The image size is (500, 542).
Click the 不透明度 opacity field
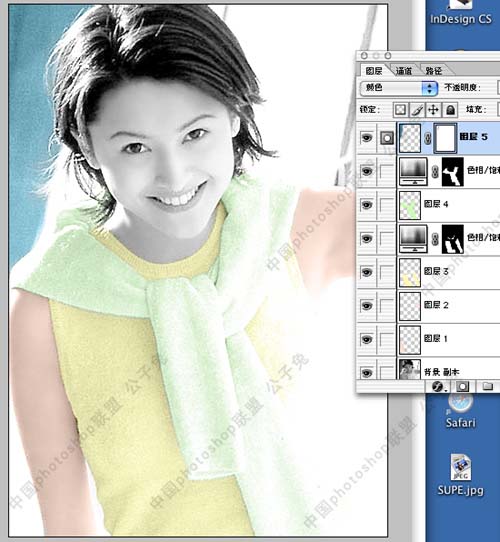(x=498, y=88)
